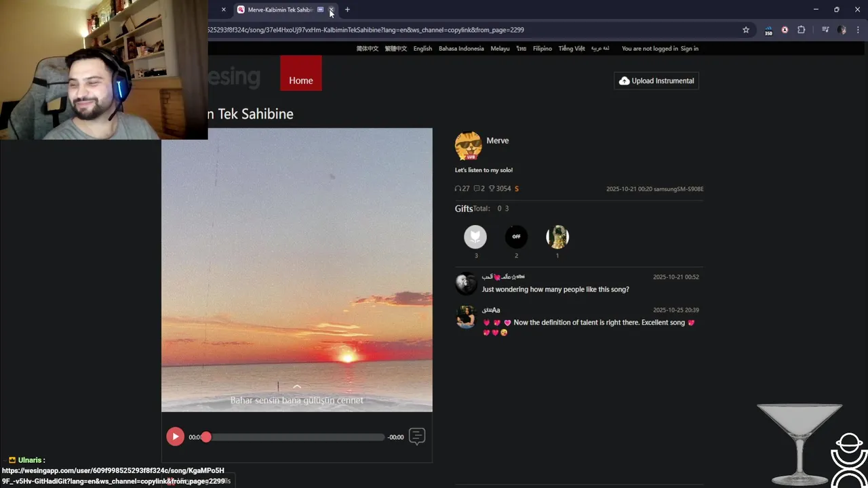Restore down the browser window

(836, 9)
